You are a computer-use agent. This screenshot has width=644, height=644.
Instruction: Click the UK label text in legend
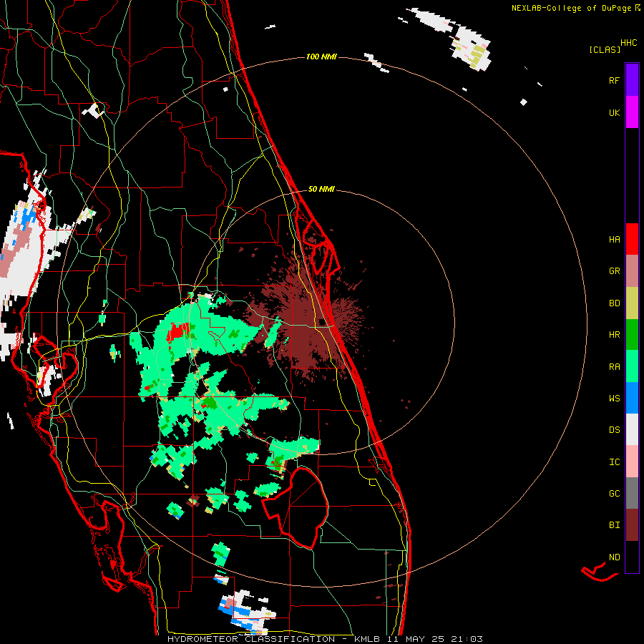tap(614, 112)
